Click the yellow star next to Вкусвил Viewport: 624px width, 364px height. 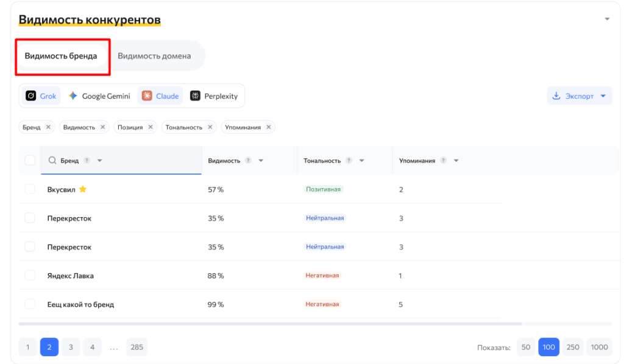pyautogui.click(x=83, y=189)
